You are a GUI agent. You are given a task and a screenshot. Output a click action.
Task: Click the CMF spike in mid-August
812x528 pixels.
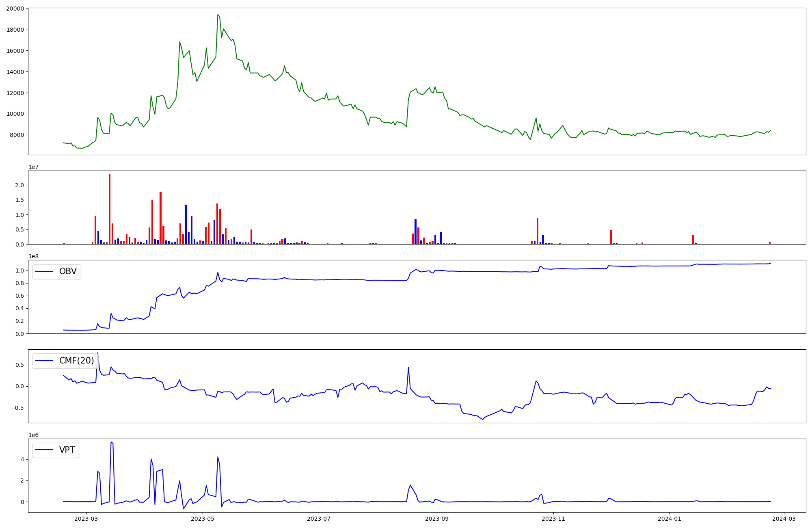408,368
